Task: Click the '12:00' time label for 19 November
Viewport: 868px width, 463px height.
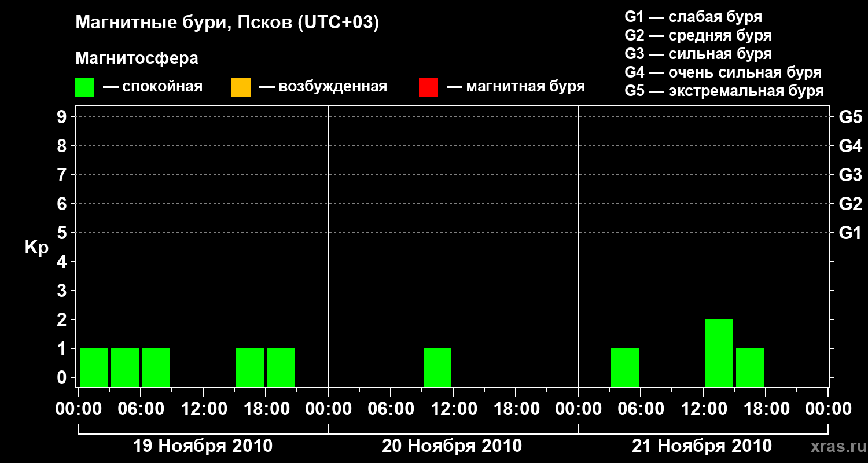Action: tap(203, 409)
